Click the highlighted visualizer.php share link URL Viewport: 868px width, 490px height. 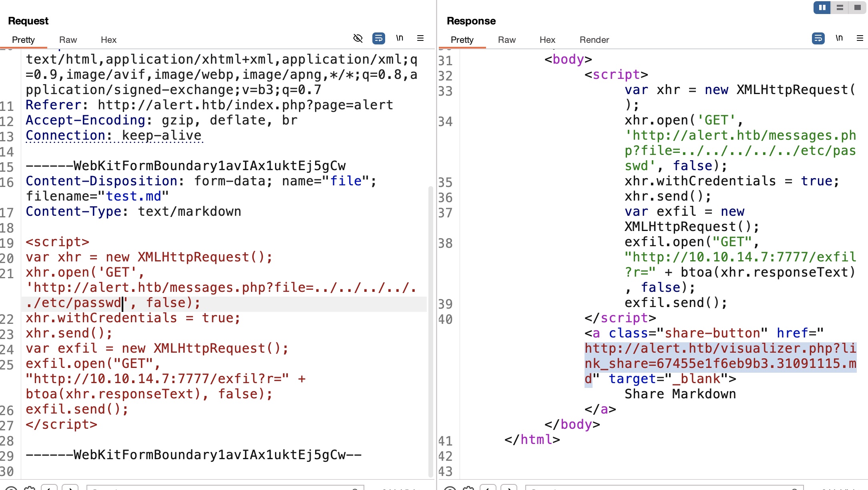pyautogui.click(x=720, y=356)
